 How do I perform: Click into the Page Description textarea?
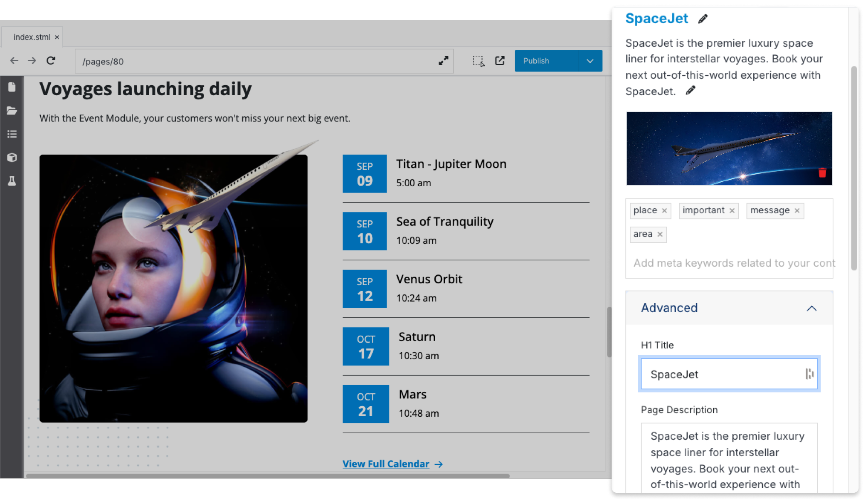coord(729,457)
